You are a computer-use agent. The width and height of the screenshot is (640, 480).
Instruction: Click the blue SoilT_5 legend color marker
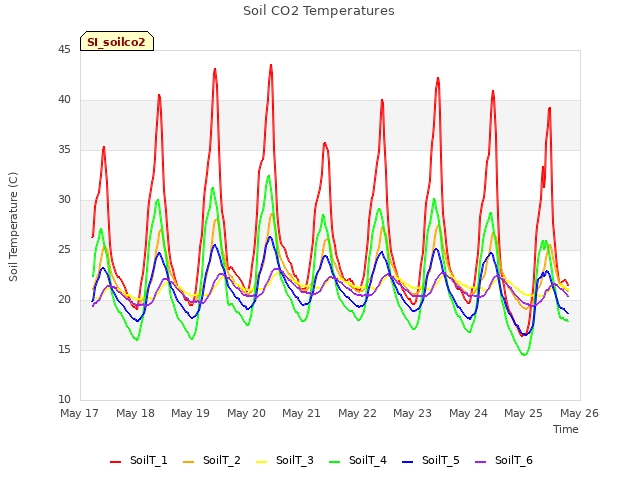408,462
